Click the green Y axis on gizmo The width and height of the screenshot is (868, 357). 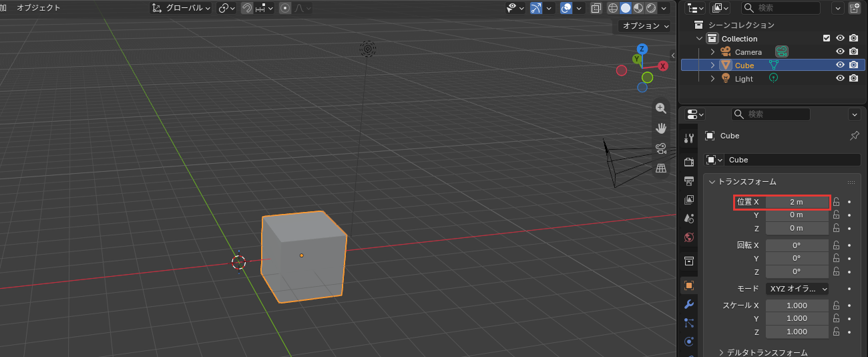pos(637,59)
